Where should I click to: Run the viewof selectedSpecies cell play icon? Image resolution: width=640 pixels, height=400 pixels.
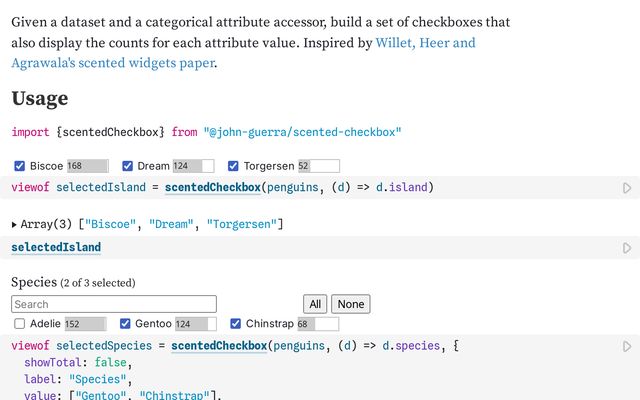(x=627, y=346)
